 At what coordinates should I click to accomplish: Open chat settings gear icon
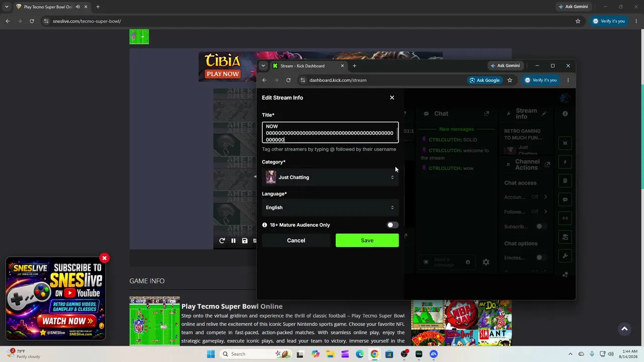click(486, 262)
